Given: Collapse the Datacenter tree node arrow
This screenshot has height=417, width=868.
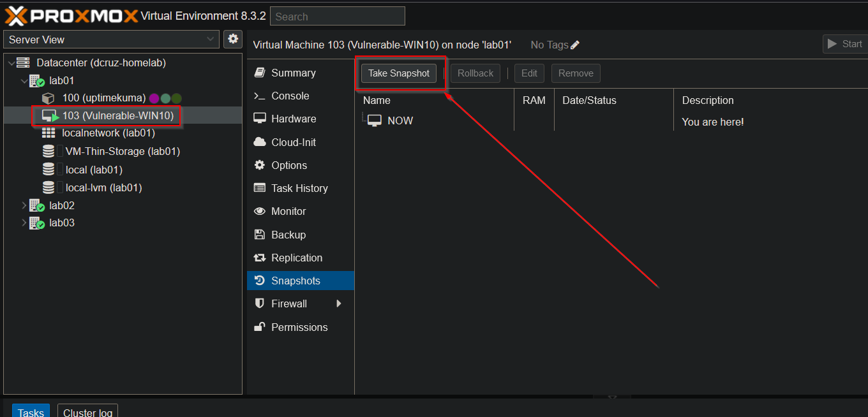Looking at the screenshot, I should pyautogui.click(x=11, y=63).
